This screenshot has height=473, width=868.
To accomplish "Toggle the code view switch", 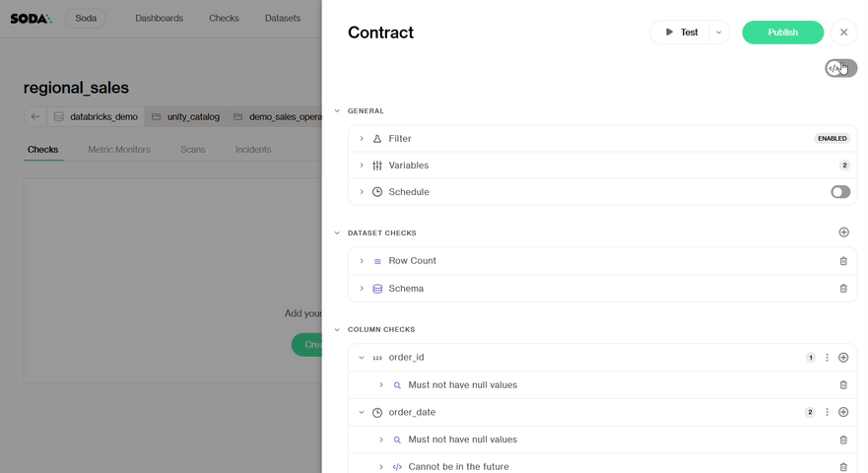I will coord(840,68).
